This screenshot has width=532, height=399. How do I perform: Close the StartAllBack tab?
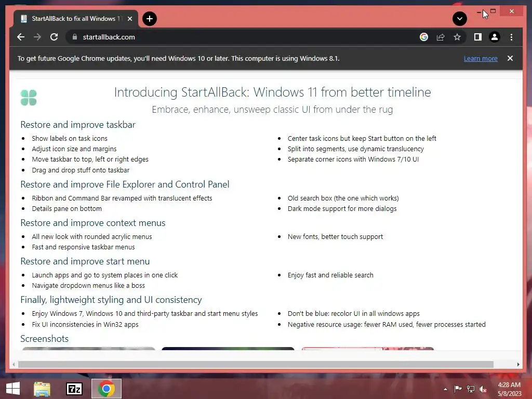[129, 19]
